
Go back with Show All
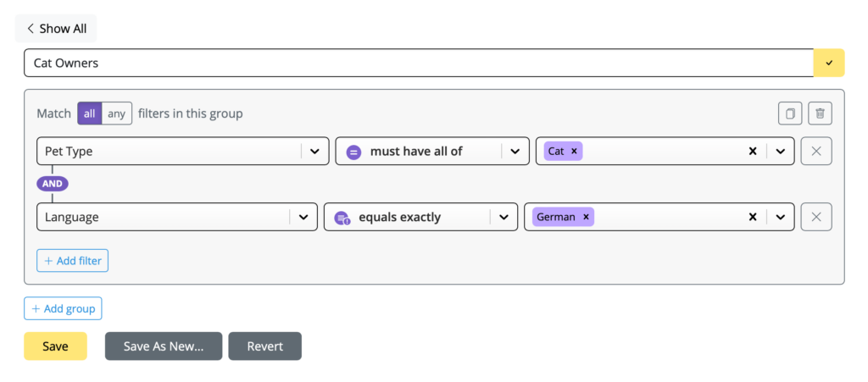tap(56, 29)
